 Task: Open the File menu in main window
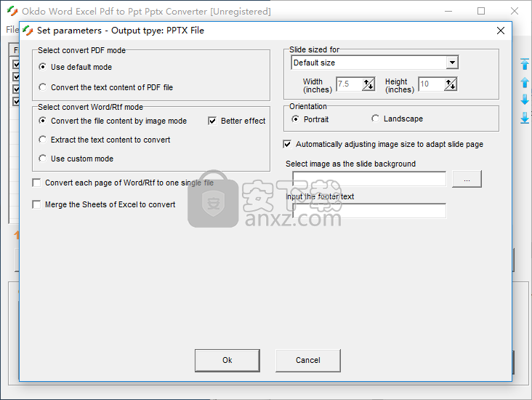[12, 30]
